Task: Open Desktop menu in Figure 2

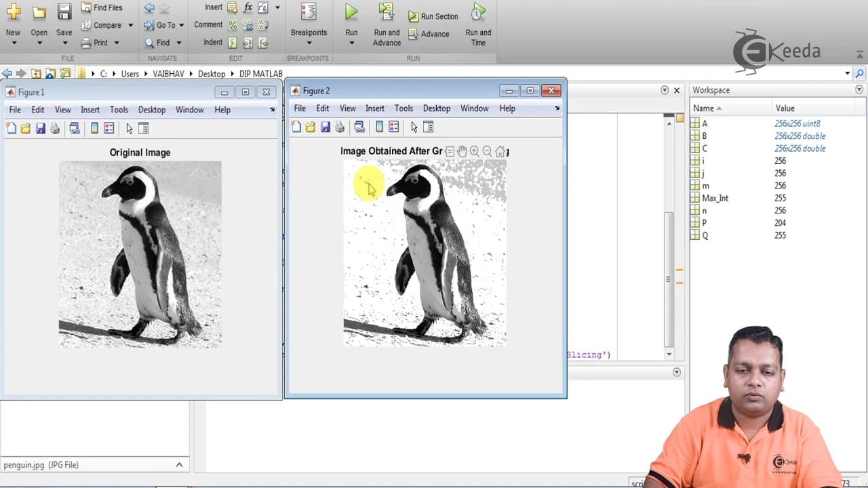Action: (437, 108)
